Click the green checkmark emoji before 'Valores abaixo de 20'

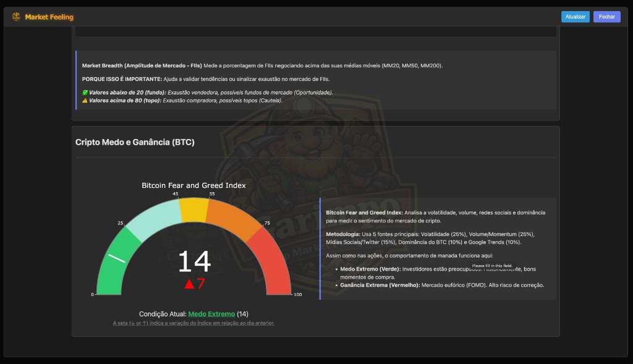(85, 93)
